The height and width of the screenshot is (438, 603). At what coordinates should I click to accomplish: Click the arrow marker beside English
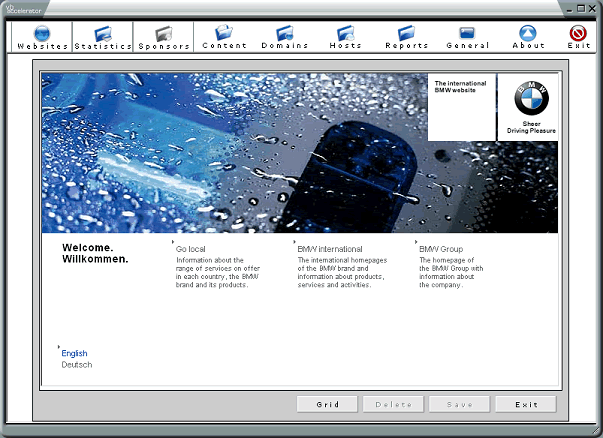pos(59,347)
